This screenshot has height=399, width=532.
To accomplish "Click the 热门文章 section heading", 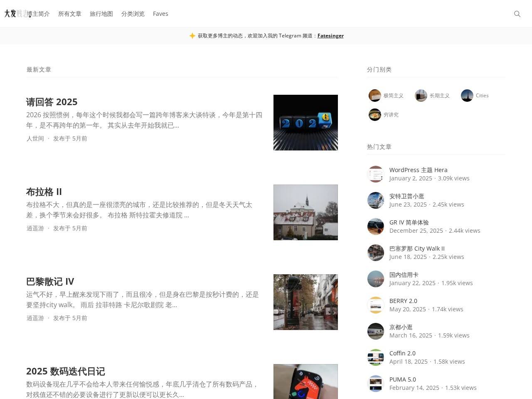I will click(x=379, y=147).
